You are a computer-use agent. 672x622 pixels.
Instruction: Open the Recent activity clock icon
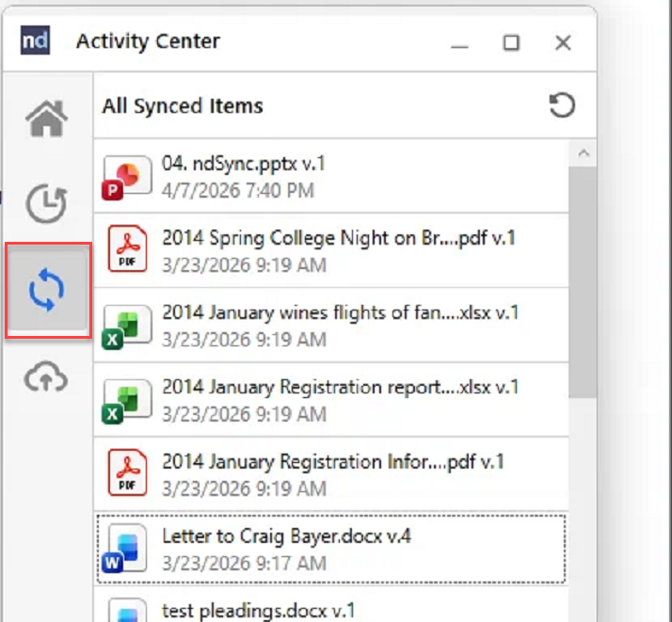coord(46,204)
